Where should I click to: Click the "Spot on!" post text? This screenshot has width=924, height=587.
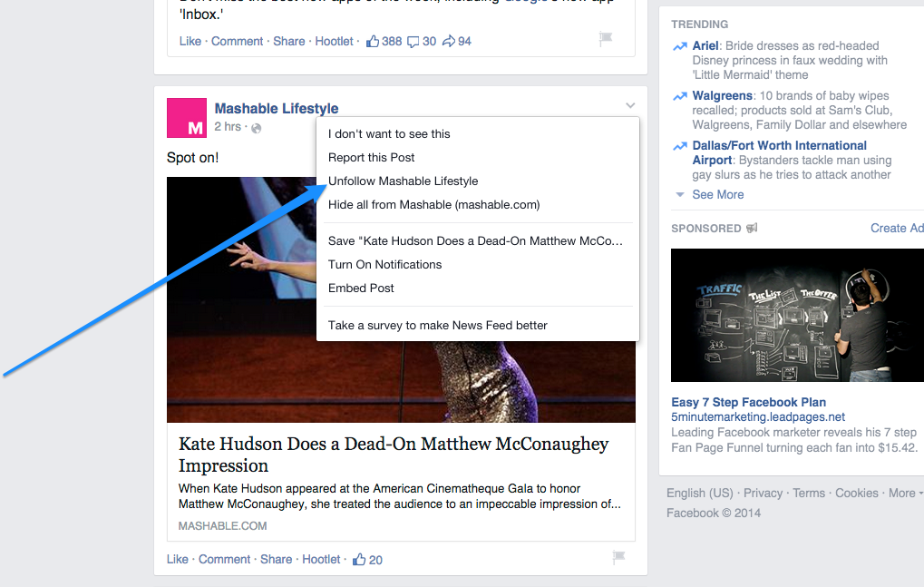tap(193, 158)
